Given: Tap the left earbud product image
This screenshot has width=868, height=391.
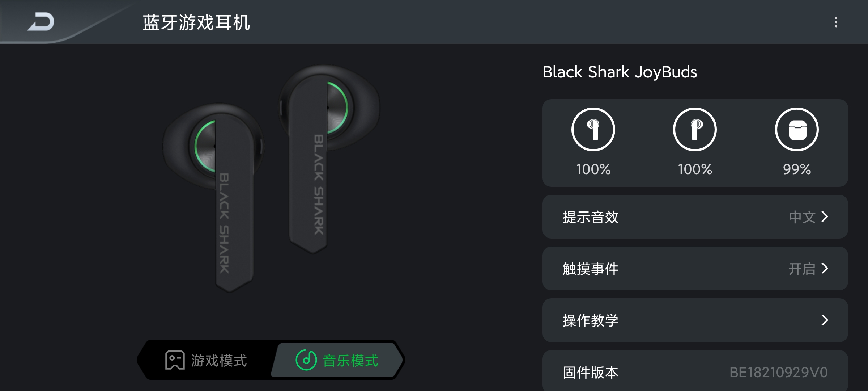Looking at the screenshot, I should pyautogui.click(x=213, y=197).
